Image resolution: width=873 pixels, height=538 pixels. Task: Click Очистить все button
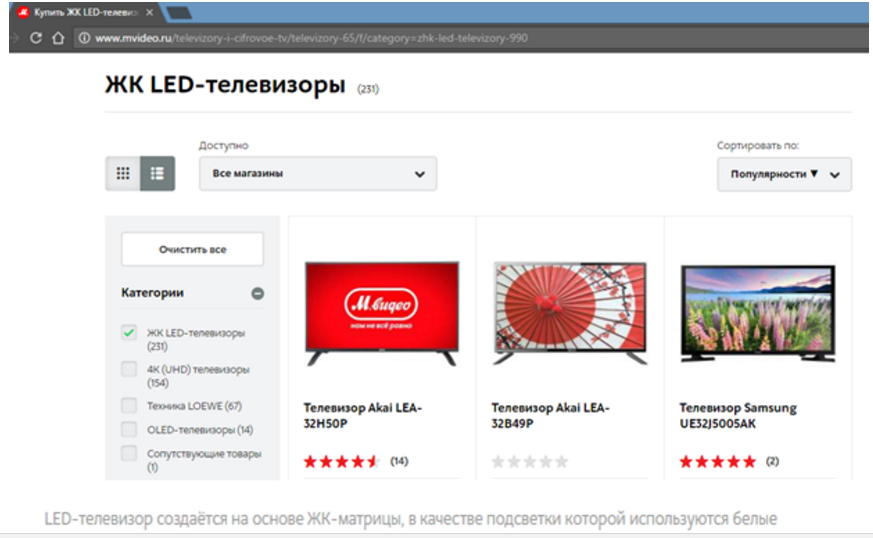[193, 249]
